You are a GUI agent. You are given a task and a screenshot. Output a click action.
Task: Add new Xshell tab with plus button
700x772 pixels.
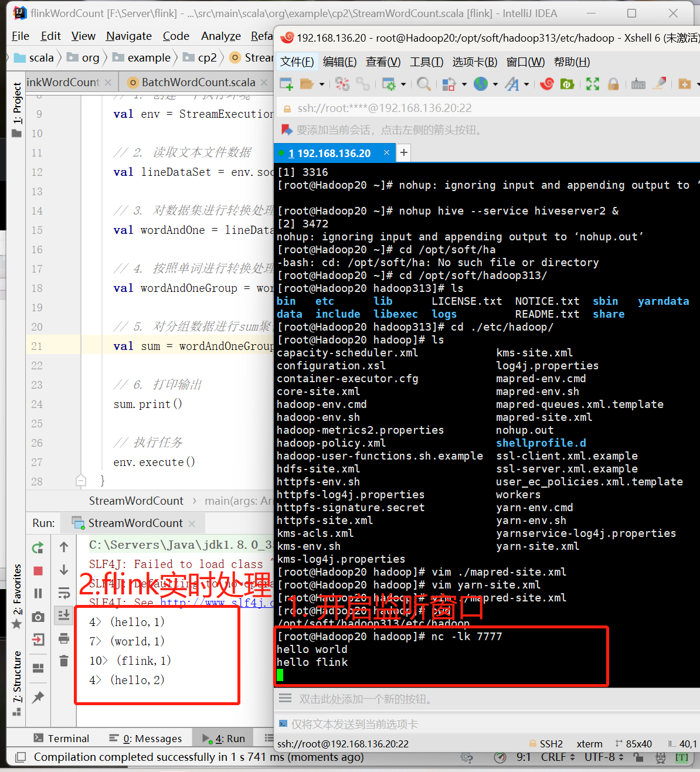[x=404, y=153]
